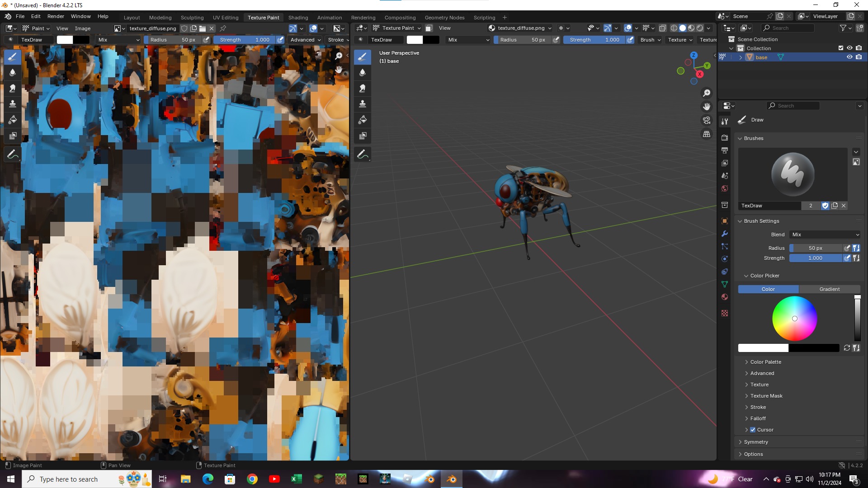Open the Object Data mesh properties tab
Image resolution: width=868 pixels, height=488 pixels.
tap(725, 284)
